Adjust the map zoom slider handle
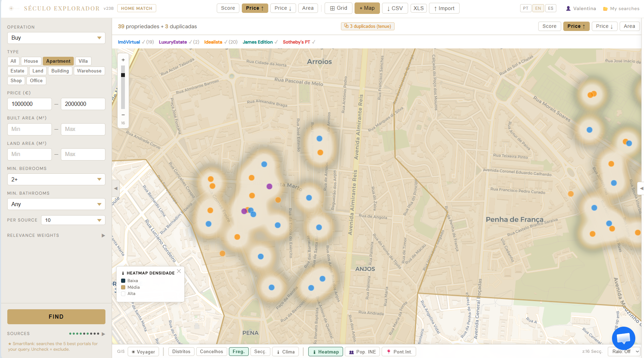The width and height of the screenshot is (644, 358). pyautogui.click(x=123, y=75)
